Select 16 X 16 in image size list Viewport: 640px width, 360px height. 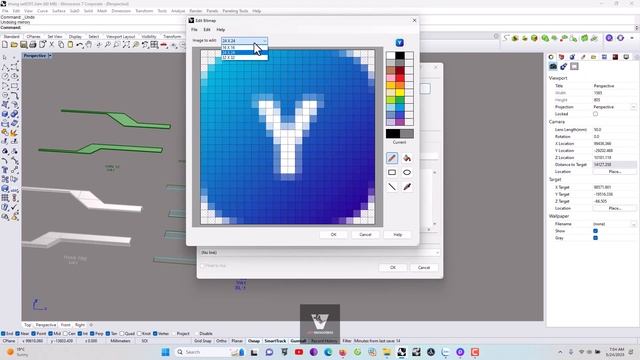[244, 47]
